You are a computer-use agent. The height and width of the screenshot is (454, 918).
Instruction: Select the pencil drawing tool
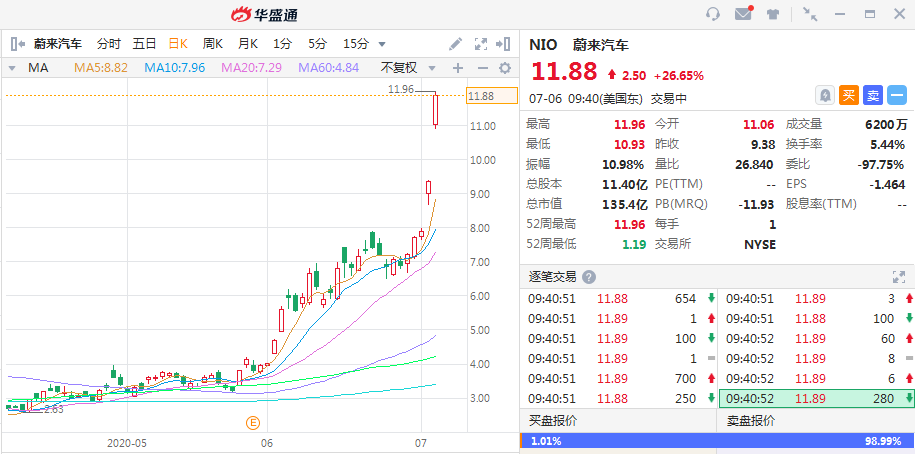point(455,44)
